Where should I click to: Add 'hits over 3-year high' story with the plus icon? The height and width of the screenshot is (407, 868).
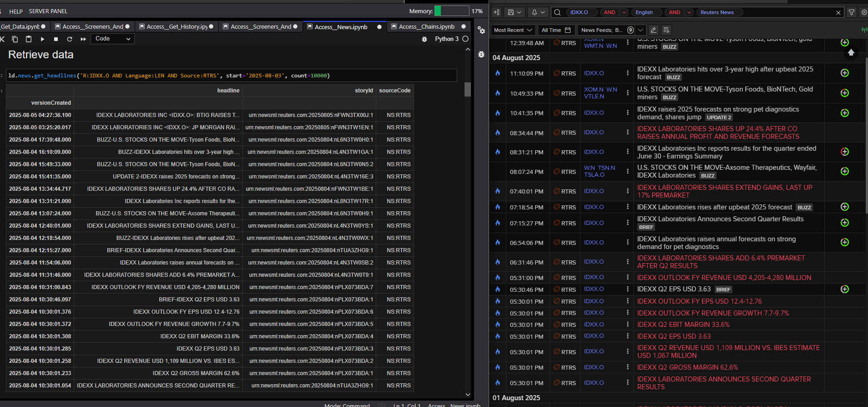(845, 73)
